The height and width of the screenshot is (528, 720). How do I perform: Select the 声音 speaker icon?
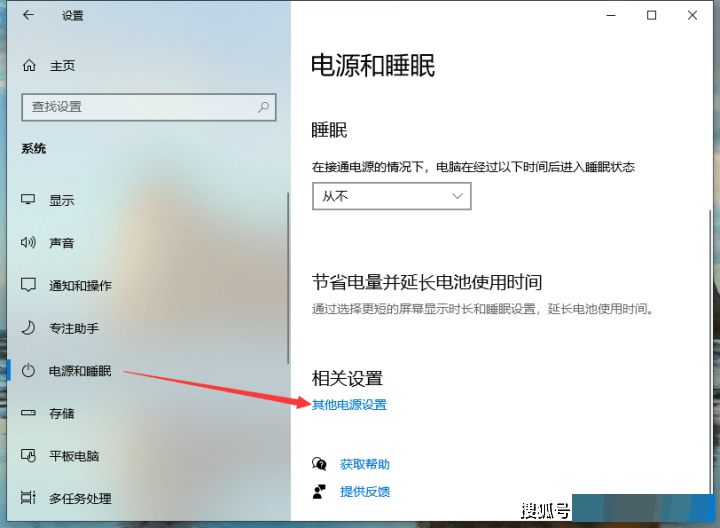click(28, 242)
